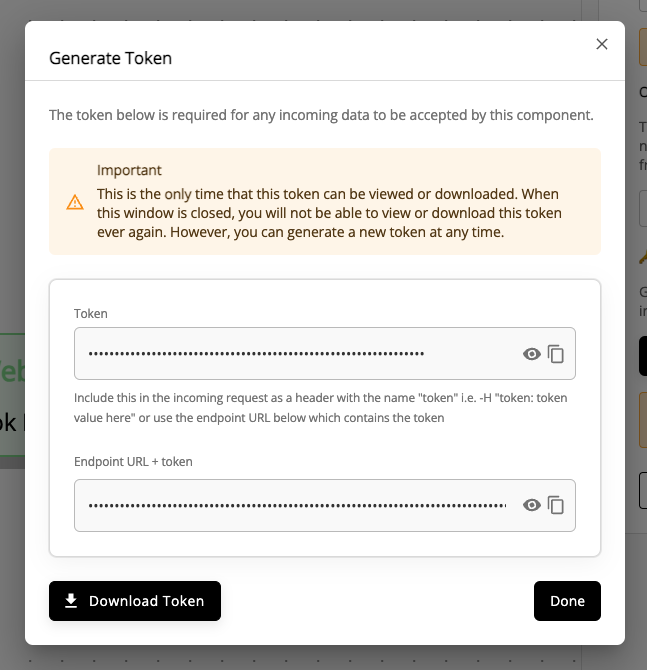Copy the Endpoint URL + token to clipboard
The width and height of the screenshot is (647, 670).
(556, 505)
